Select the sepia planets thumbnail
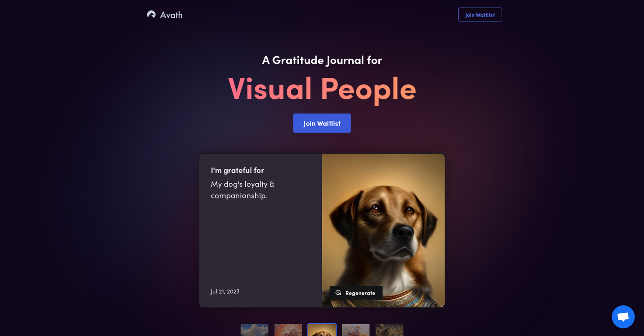 pos(389,330)
